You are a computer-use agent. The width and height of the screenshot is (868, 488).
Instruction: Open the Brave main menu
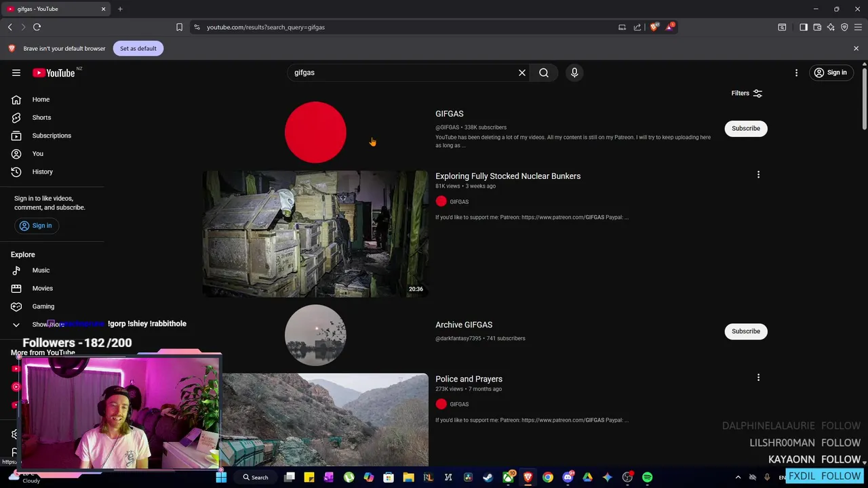858,27
